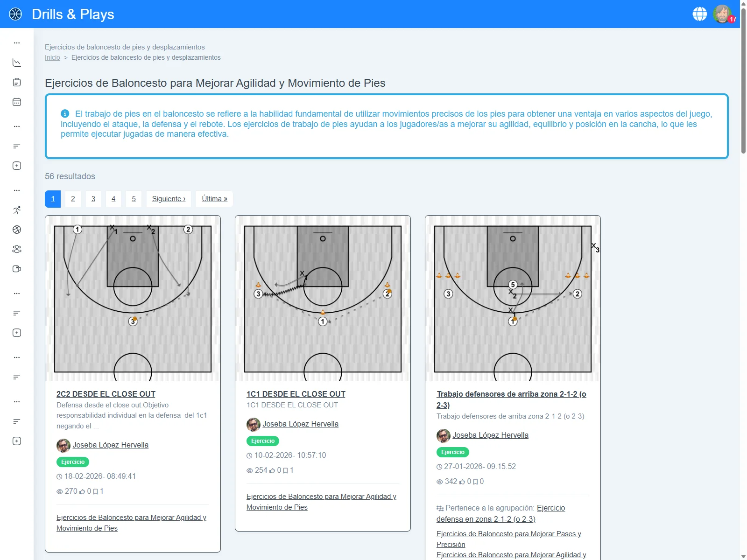Jump to the Última page
The image size is (747, 560).
pyautogui.click(x=214, y=199)
